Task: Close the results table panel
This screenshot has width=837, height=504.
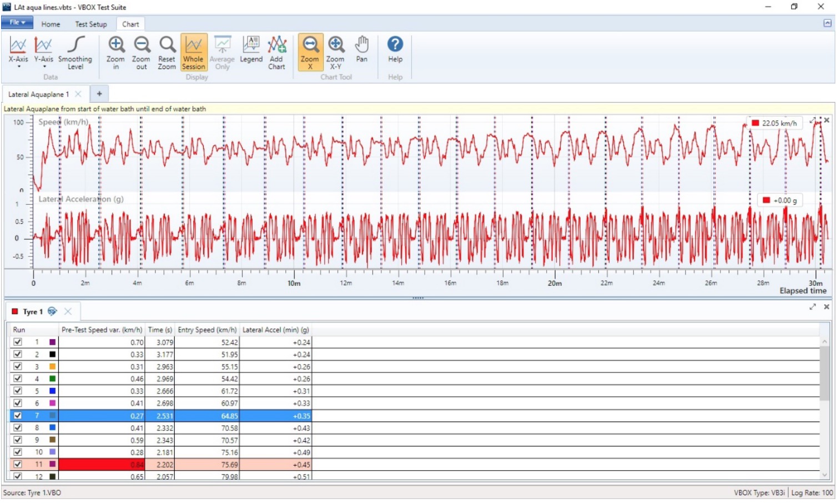Action: 826,306
